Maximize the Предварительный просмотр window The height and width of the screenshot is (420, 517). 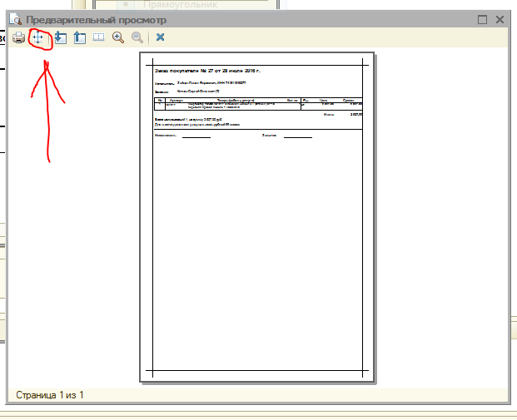click(x=483, y=19)
